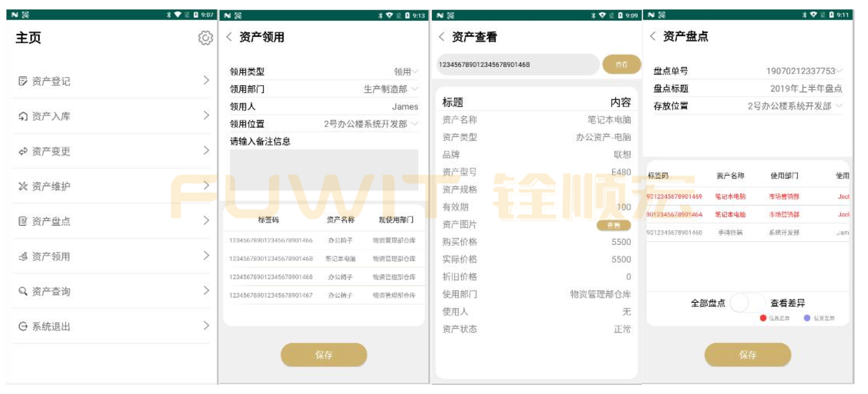Choose 系统退出 from the home menu

[51, 326]
